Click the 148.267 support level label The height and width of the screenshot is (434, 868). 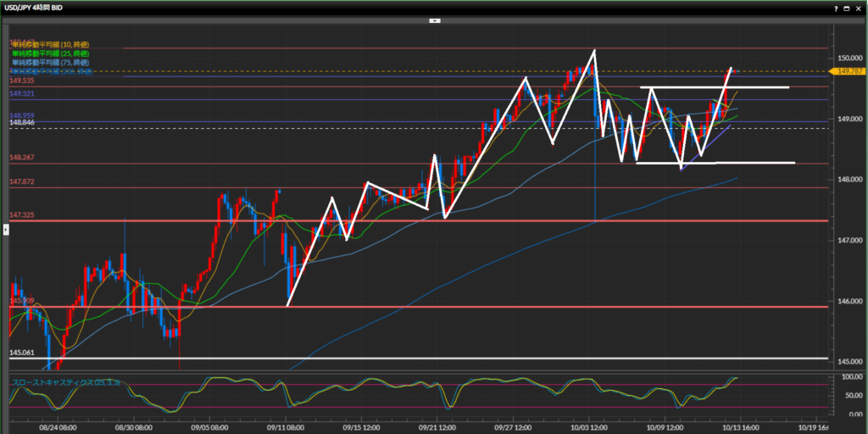pos(21,158)
